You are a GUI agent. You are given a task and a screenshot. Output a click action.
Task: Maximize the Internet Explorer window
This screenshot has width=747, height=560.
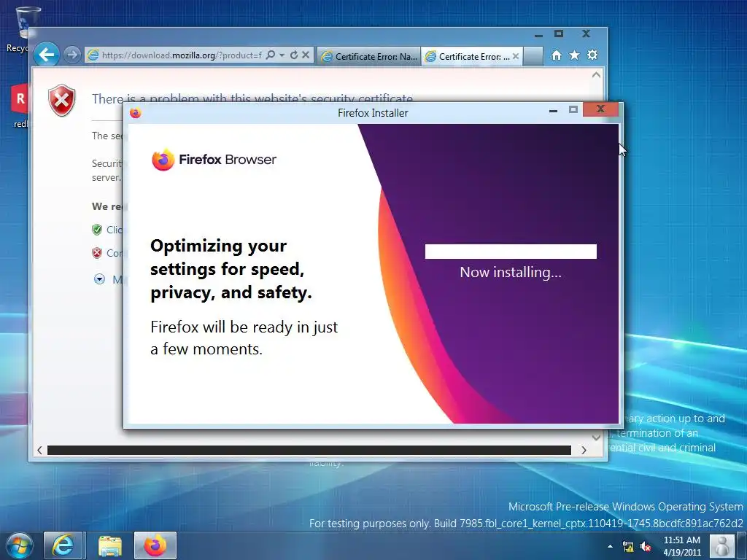(x=559, y=34)
